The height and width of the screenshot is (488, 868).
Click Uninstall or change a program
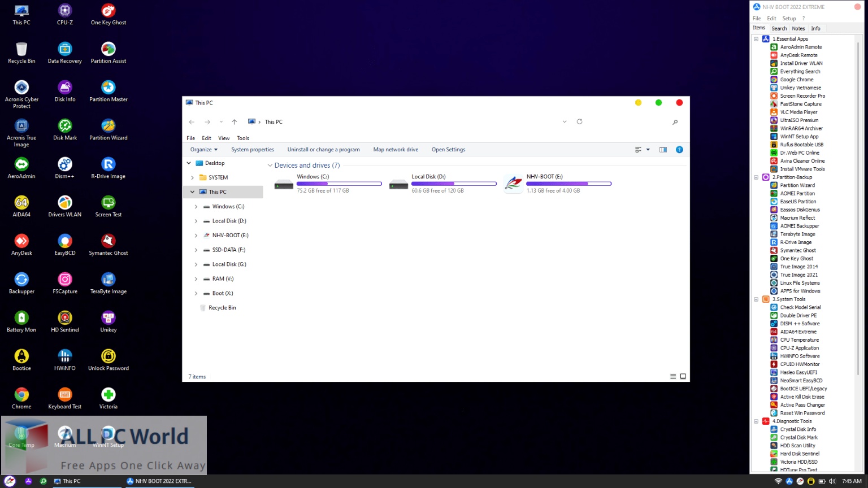coord(323,150)
